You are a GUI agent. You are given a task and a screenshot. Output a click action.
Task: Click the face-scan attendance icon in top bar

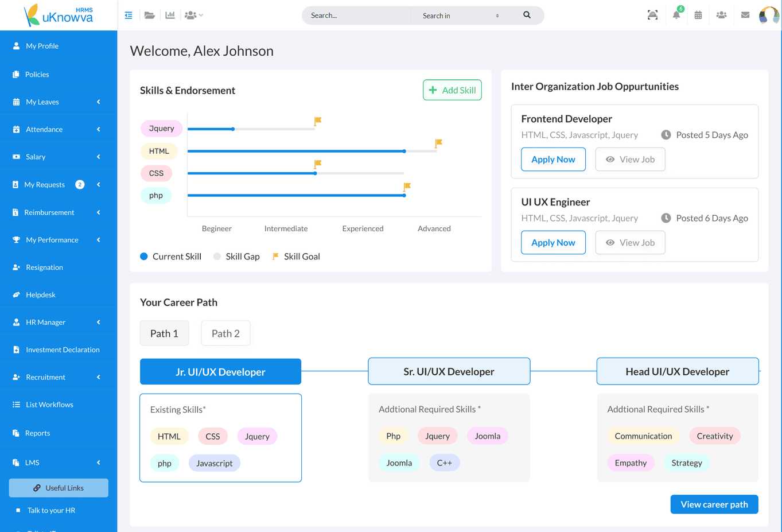pos(652,15)
